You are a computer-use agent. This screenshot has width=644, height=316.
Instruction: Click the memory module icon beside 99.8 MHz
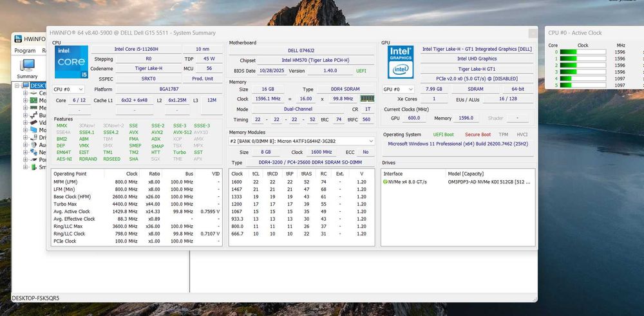click(x=367, y=99)
